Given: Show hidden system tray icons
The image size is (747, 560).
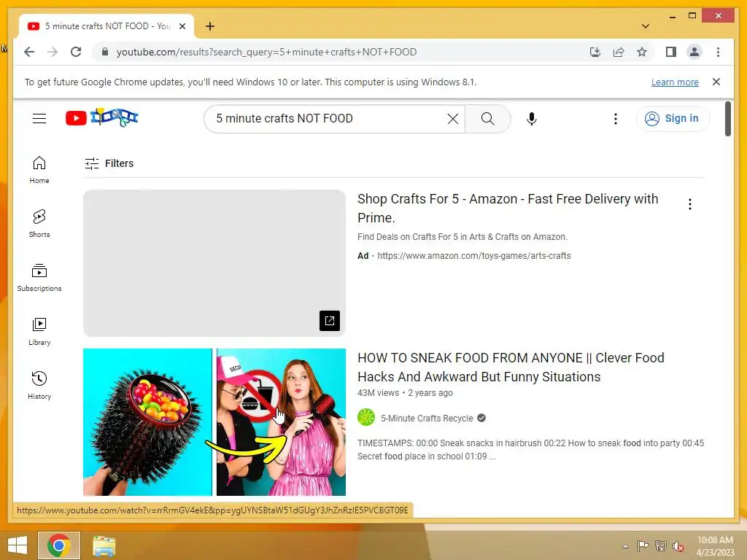Looking at the screenshot, I should pos(625,546).
